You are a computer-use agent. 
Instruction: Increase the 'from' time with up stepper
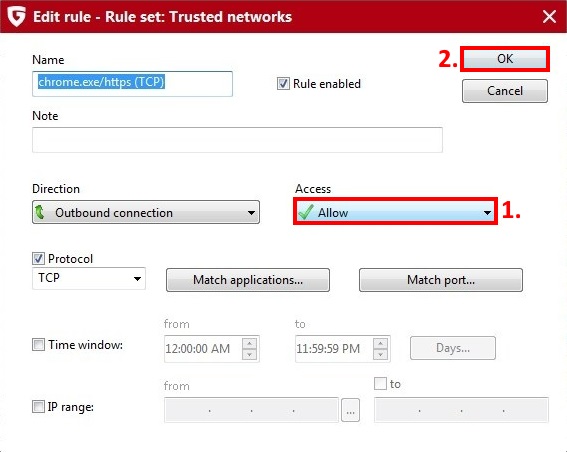[x=250, y=343]
